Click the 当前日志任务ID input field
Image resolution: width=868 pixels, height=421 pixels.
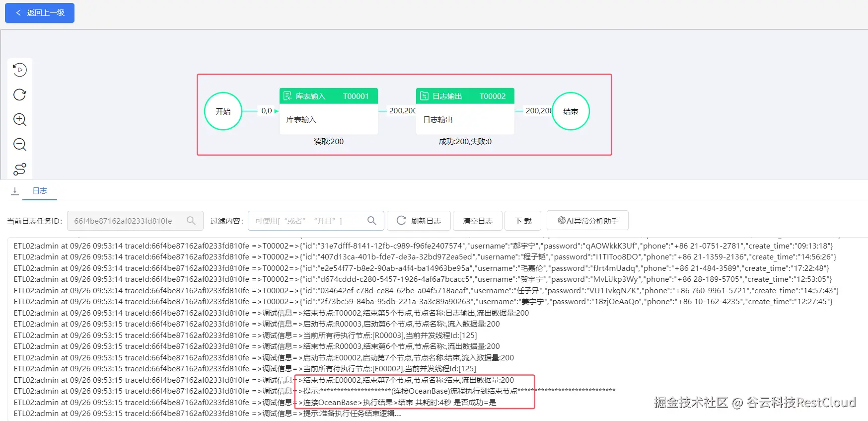[135, 221]
